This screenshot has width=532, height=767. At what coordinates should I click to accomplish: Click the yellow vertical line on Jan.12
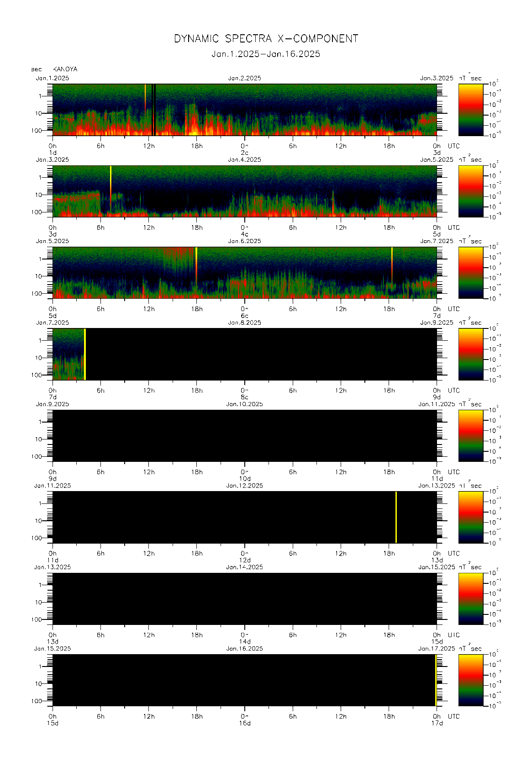click(x=396, y=517)
